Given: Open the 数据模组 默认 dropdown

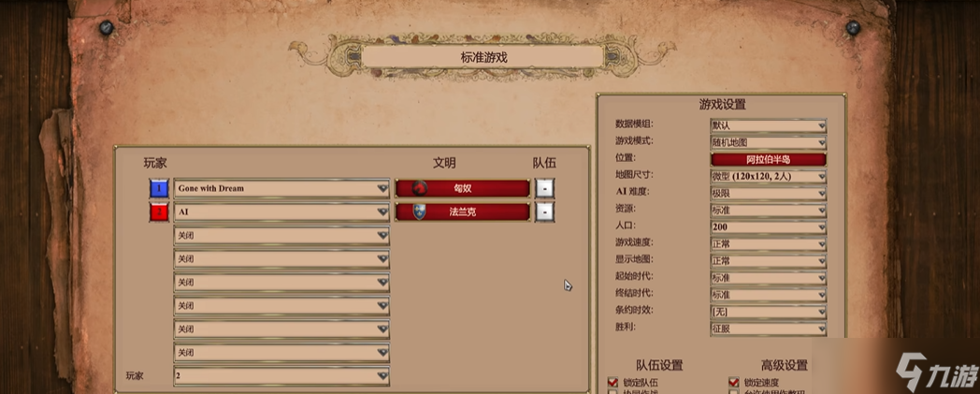Looking at the screenshot, I should tap(768, 125).
